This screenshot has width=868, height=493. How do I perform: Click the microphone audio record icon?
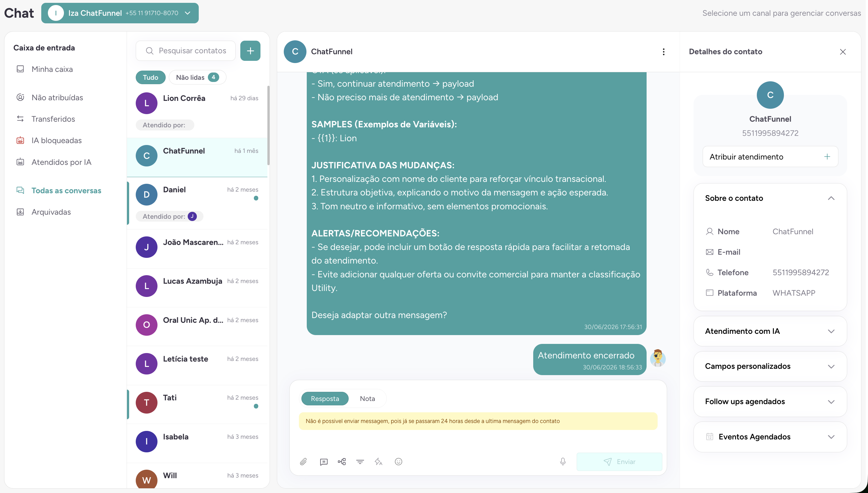(563, 461)
